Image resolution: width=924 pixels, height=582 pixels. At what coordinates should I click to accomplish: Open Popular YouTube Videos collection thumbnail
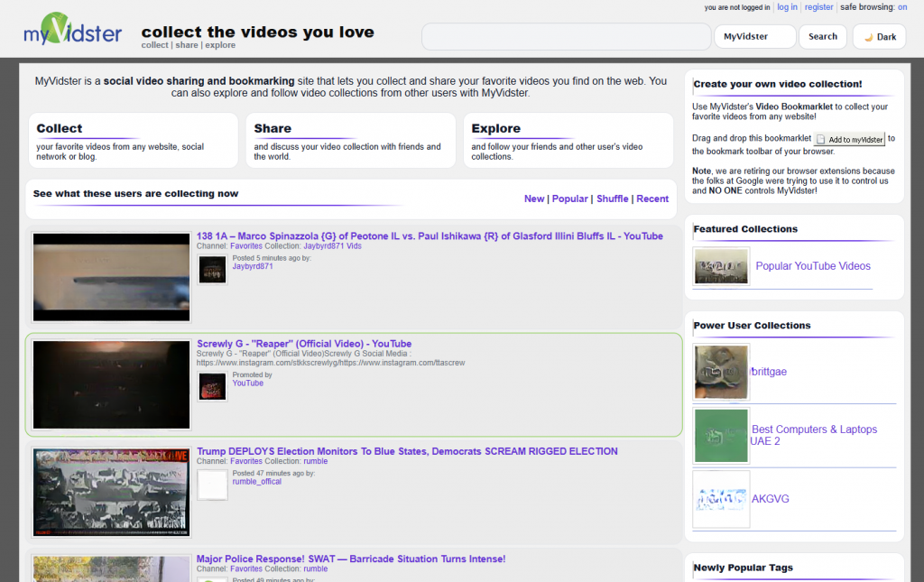click(721, 266)
